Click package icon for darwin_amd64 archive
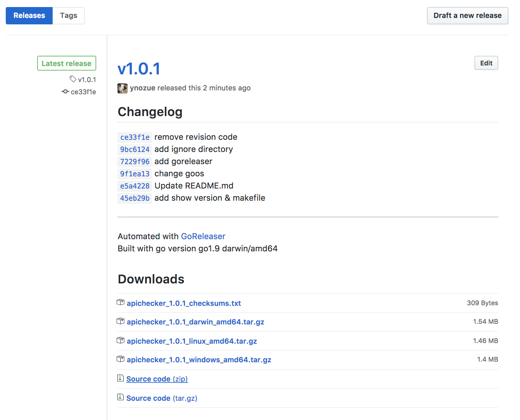Viewport: 520px width, 420px height. [x=121, y=321]
